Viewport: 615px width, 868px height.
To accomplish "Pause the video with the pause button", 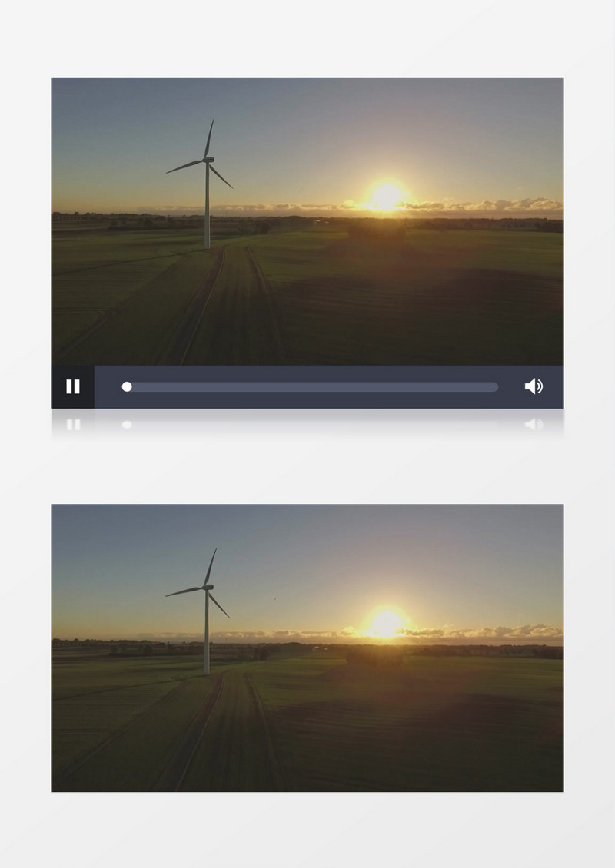I will coord(72,386).
